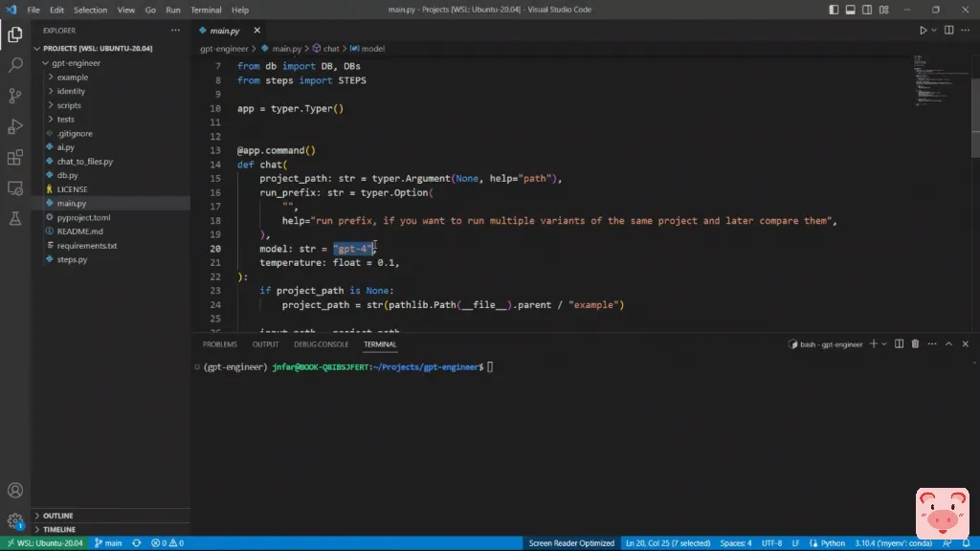Open the new terminal launch profile dropdown
Viewport: 980px width, 551px height.
[x=884, y=344]
